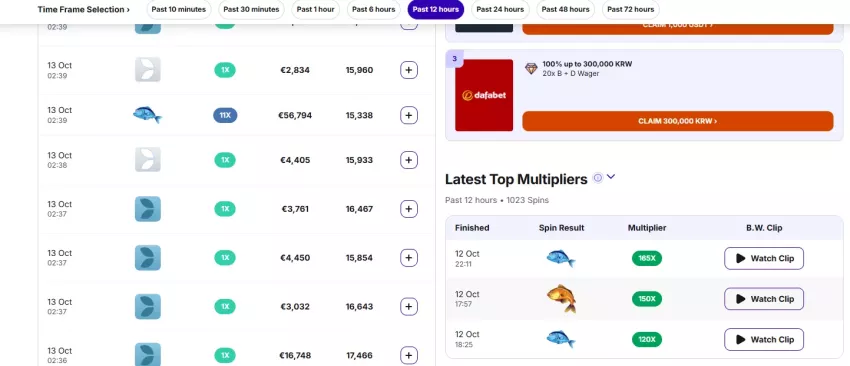Watch Clip for the 165X multiplier
850x366 pixels.
pos(764,258)
